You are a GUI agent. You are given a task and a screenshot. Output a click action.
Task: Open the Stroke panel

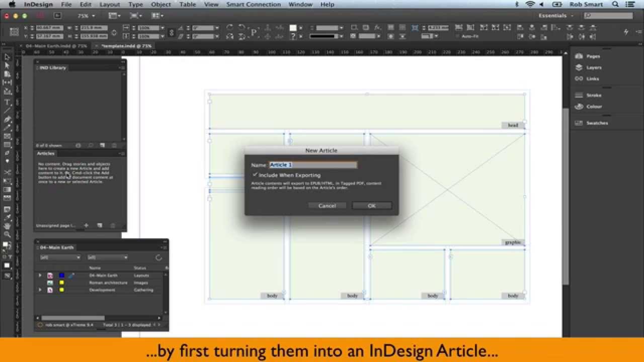[x=594, y=95]
